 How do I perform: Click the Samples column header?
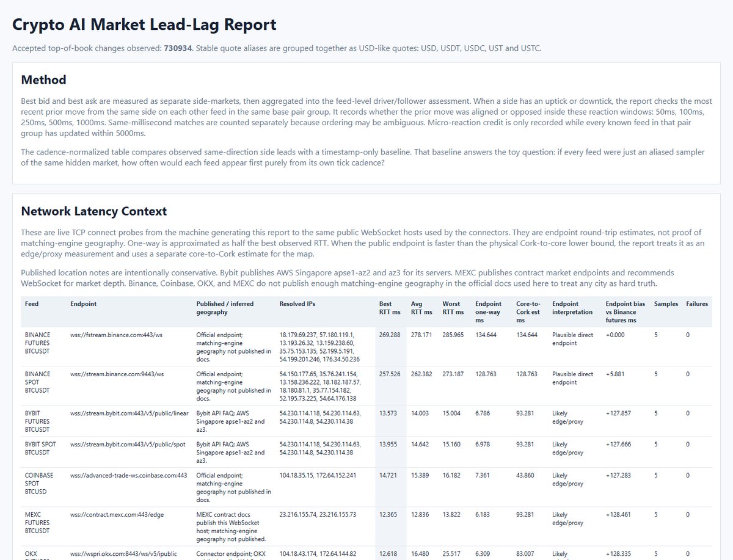pos(666,304)
